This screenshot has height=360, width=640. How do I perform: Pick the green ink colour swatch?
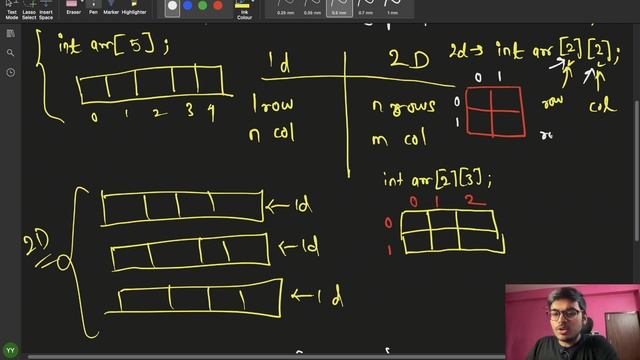[x=203, y=6]
